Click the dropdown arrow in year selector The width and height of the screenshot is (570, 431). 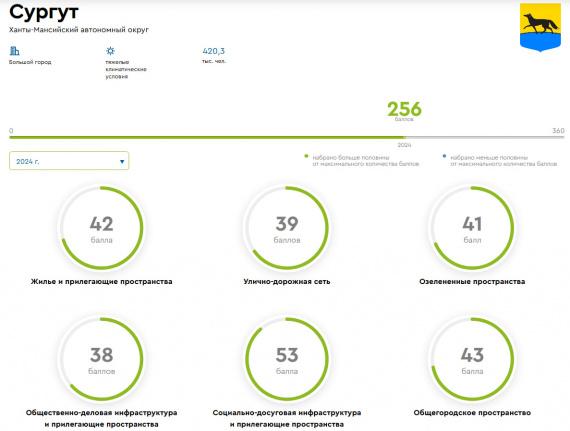[122, 161]
